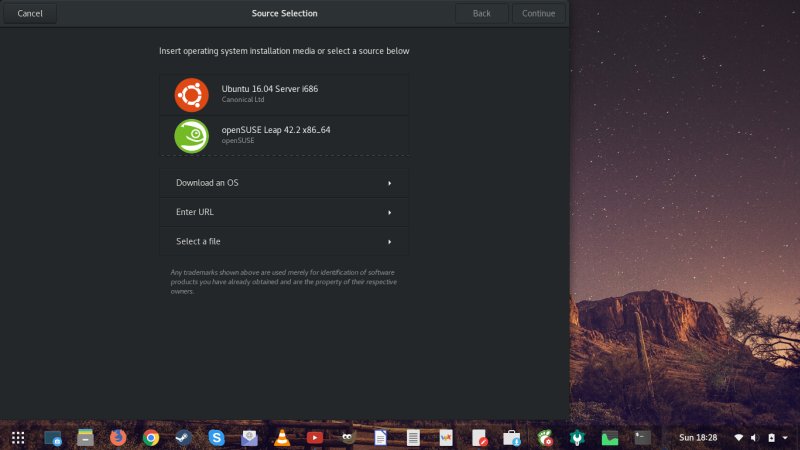
Task: Expand the Download an OS option
Action: pyautogui.click(x=284, y=183)
